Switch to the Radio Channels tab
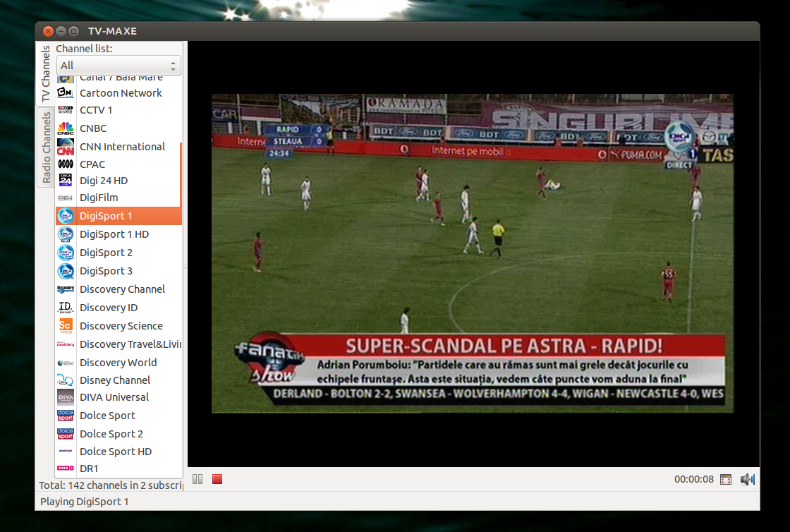 [46, 147]
